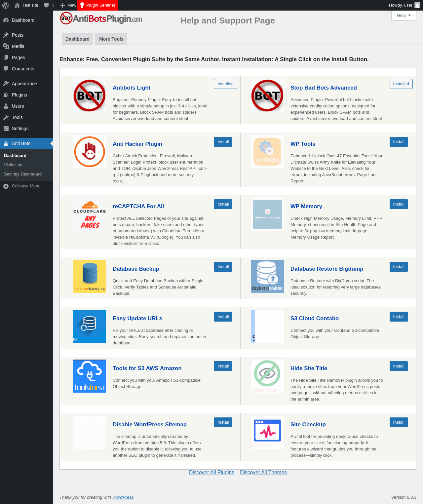Install the WP Memory plugin

coord(399,204)
